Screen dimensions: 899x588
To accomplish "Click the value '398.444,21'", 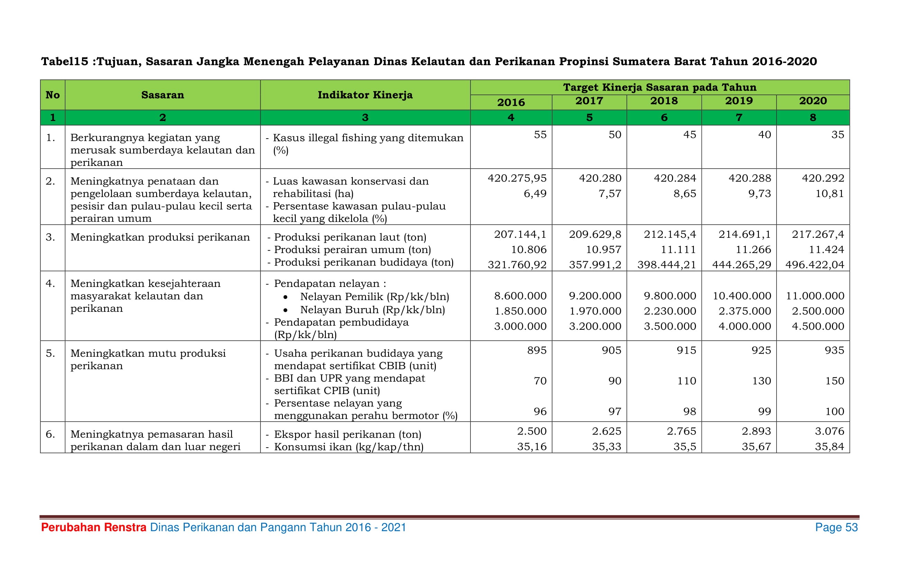I will coord(667,265).
